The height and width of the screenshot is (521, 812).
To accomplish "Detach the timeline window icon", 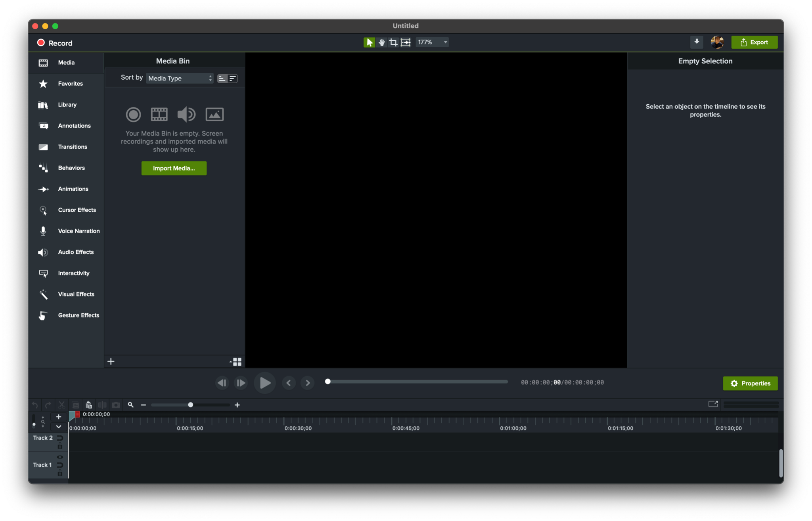I will (x=713, y=404).
